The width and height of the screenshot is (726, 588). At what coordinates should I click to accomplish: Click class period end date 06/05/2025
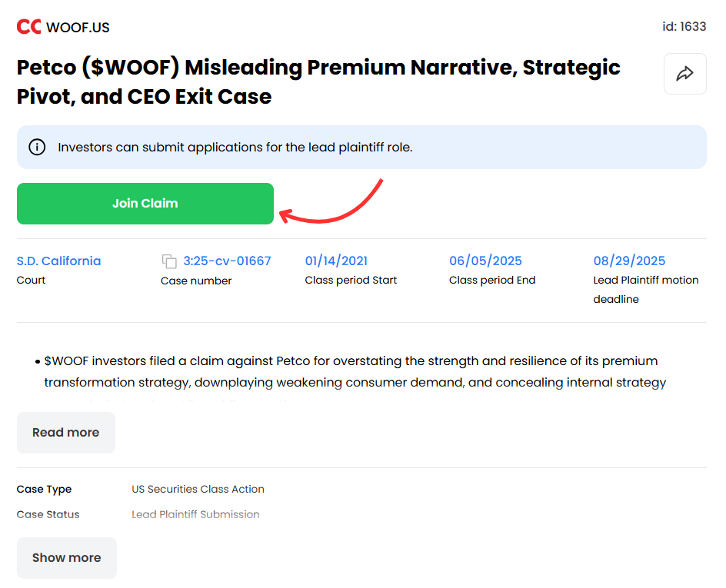point(485,261)
